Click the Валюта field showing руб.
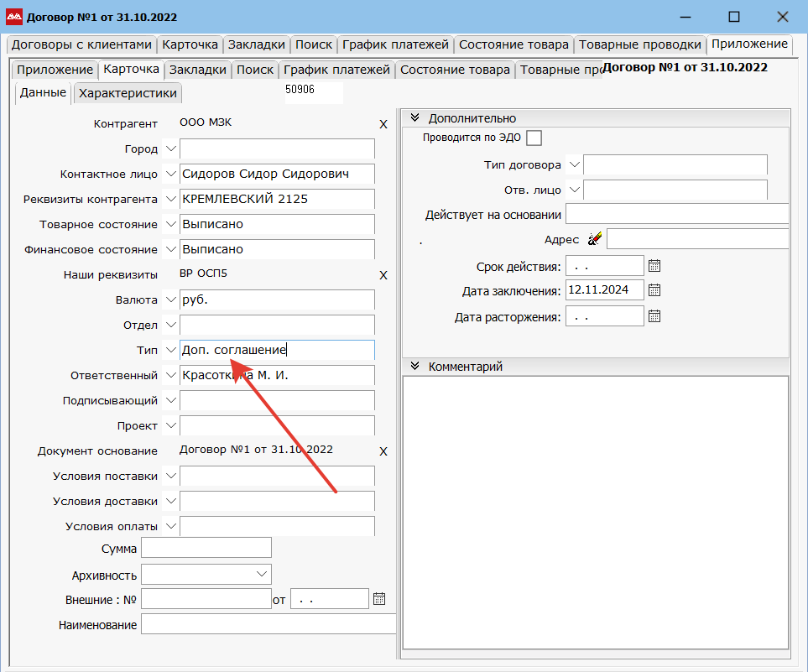808x672 pixels. 277,300
